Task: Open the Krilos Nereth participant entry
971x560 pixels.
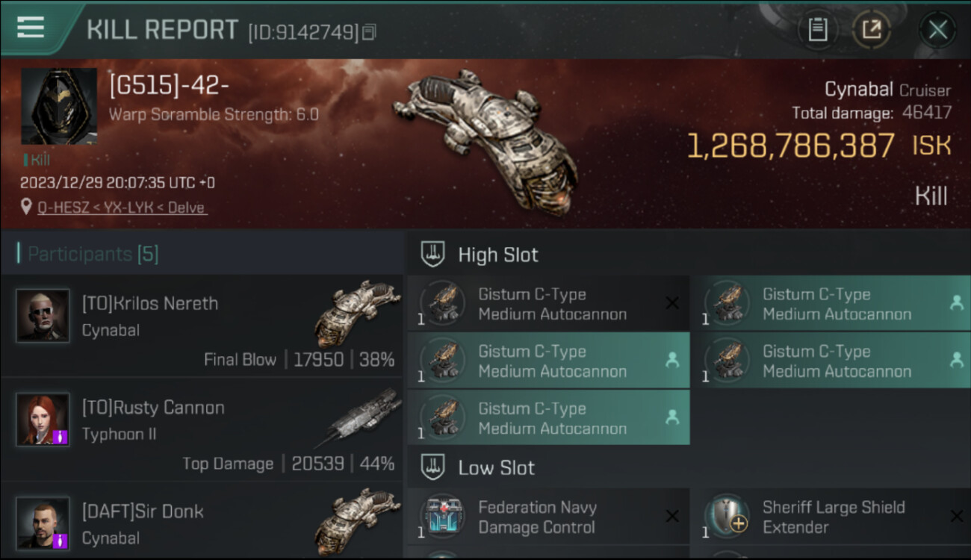Action: point(202,326)
